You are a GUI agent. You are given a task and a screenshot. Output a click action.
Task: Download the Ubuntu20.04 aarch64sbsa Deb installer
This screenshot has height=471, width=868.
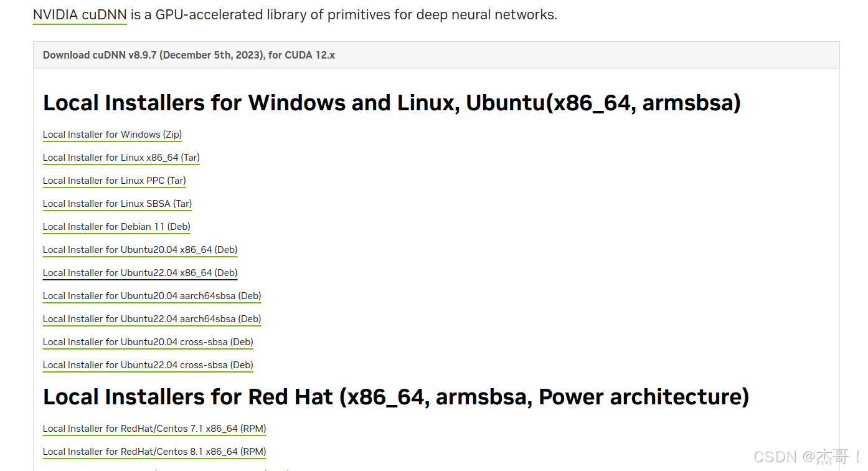(151, 296)
